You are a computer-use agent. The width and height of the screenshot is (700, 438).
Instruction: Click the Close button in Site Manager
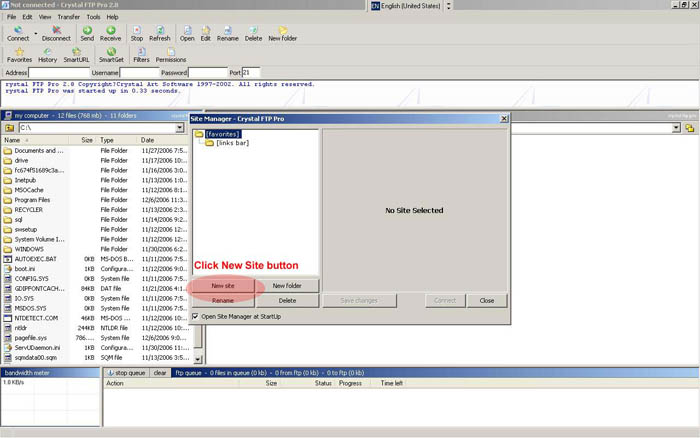click(487, 300)
